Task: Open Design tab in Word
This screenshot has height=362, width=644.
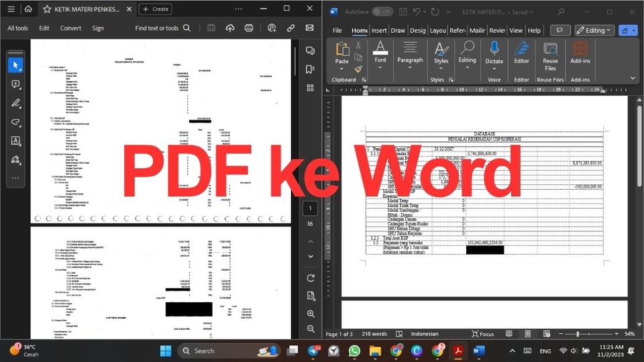Action: 418,30
